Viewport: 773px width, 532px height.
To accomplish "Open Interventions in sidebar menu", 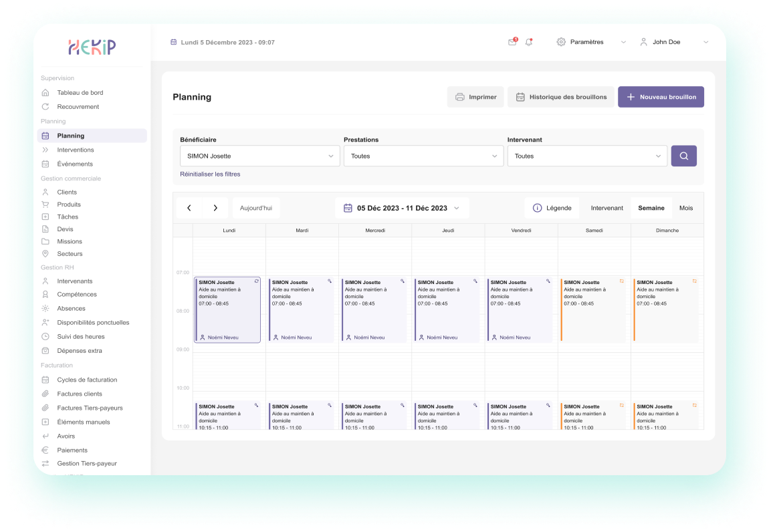I will click(75, 150).
